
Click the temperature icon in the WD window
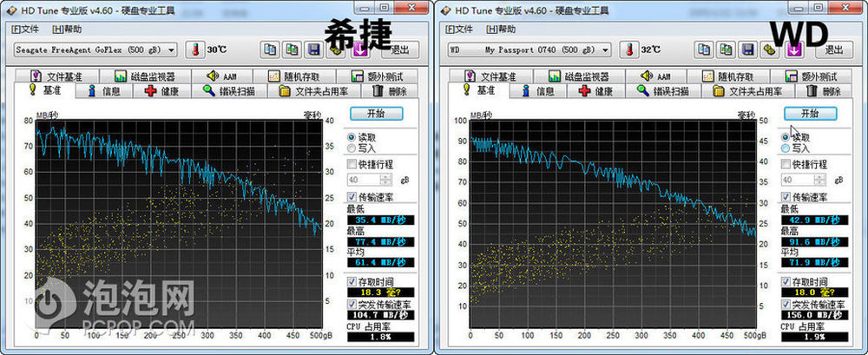tap(628, 49)
